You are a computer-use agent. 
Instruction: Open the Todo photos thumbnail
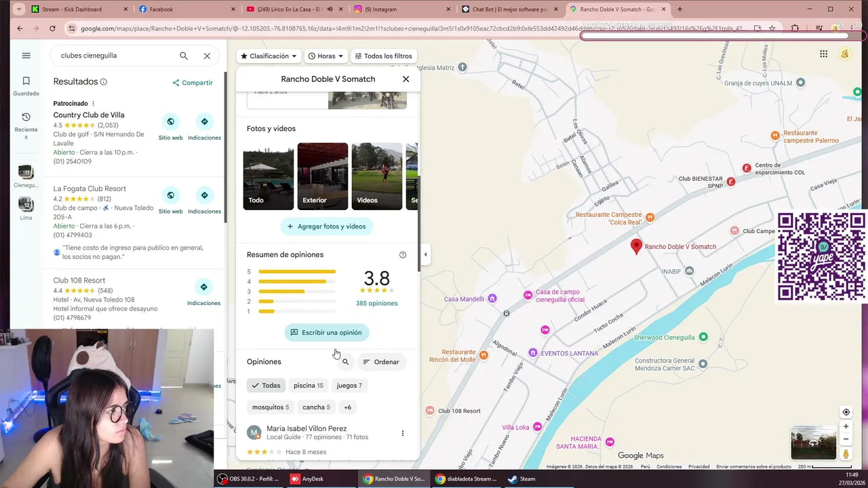click(269, 176)
